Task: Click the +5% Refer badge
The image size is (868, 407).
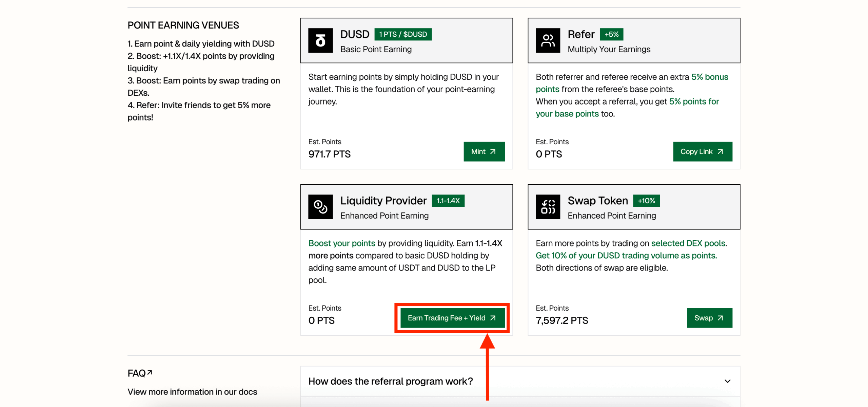Action: coord(611,34)
